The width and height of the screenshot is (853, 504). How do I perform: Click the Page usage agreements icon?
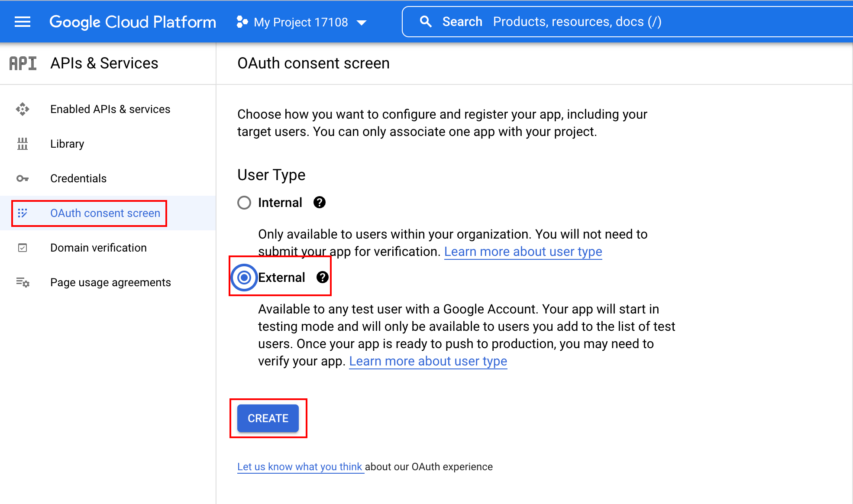(23, 281)
